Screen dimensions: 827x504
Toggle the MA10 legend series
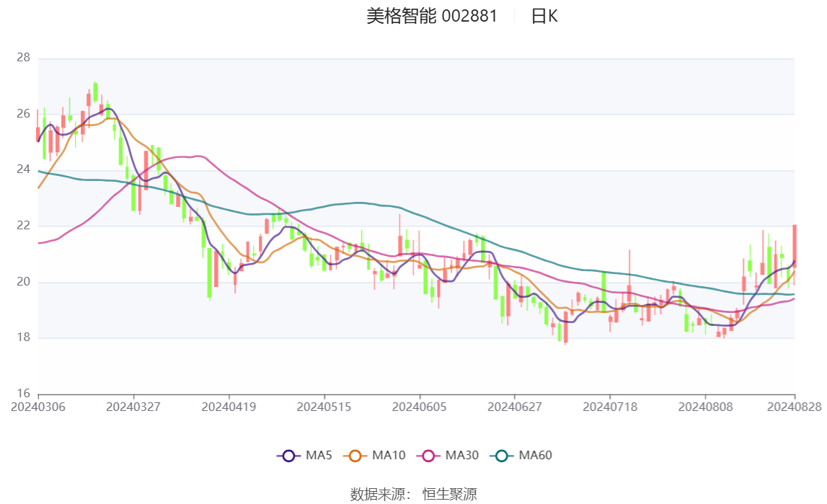[374, 456]
